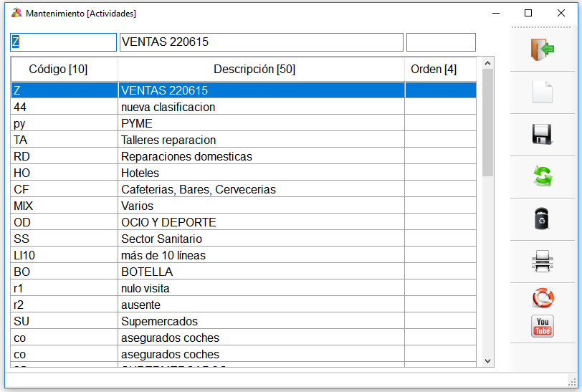This screenshot has width=582, height=392.
Task: Print the activities list
Action: coord(543,261)
